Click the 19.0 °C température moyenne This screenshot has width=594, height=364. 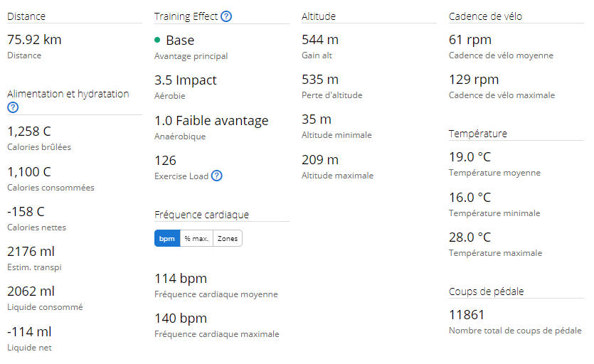pyautogui.click(x=470, y=157)
